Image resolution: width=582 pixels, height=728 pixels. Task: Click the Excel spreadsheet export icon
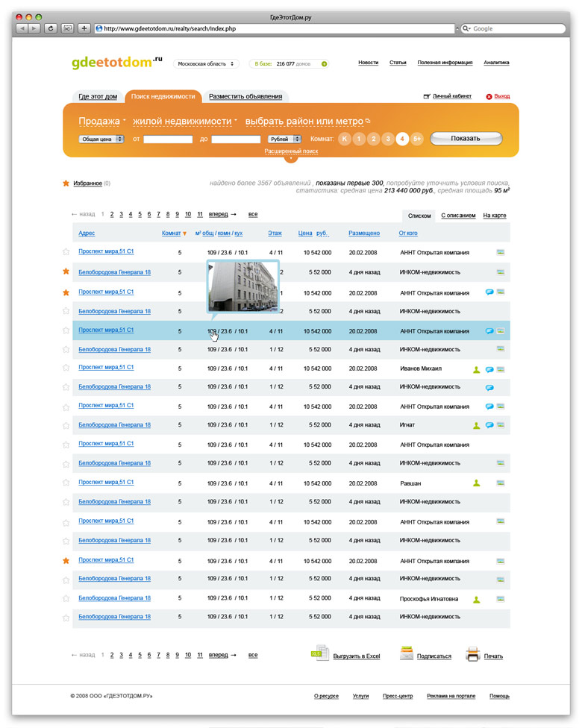point(319,653)
